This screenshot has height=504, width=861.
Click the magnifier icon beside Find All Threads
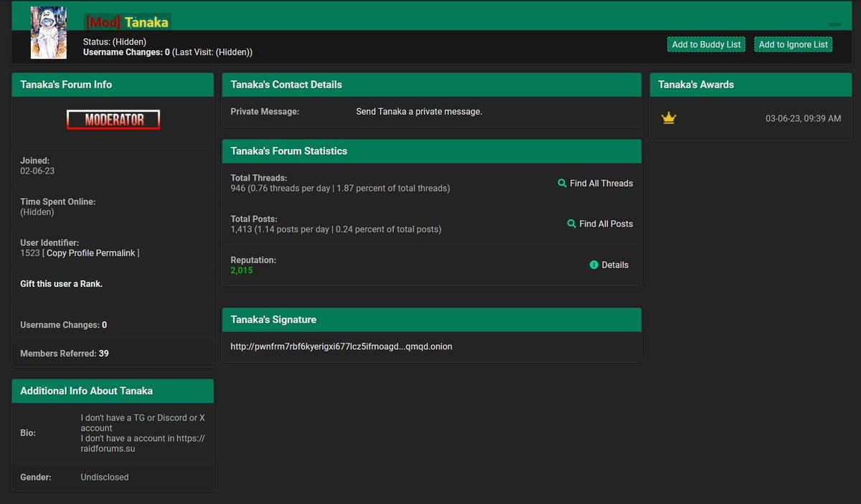click(563, 184)
